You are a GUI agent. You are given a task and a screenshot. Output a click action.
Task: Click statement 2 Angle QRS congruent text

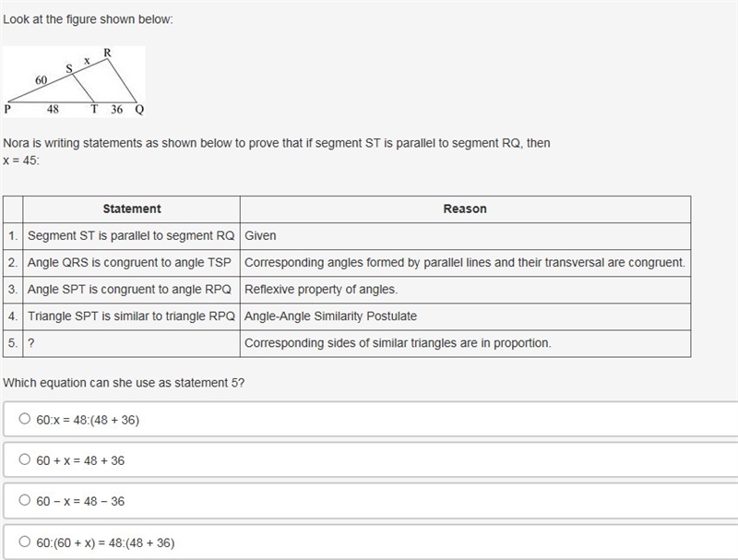tap(129, 263)
